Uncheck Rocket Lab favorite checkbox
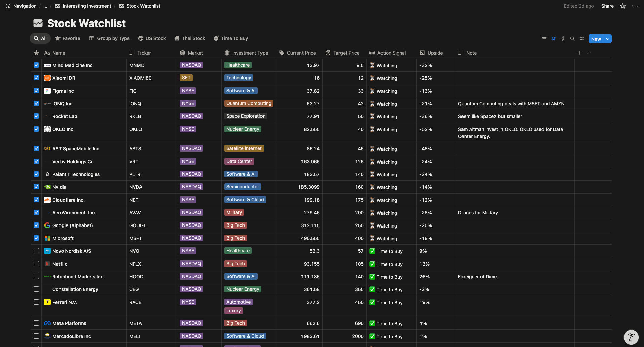This screenshot has width=644, height=347. pyautogui.click(x=36, y=116)
